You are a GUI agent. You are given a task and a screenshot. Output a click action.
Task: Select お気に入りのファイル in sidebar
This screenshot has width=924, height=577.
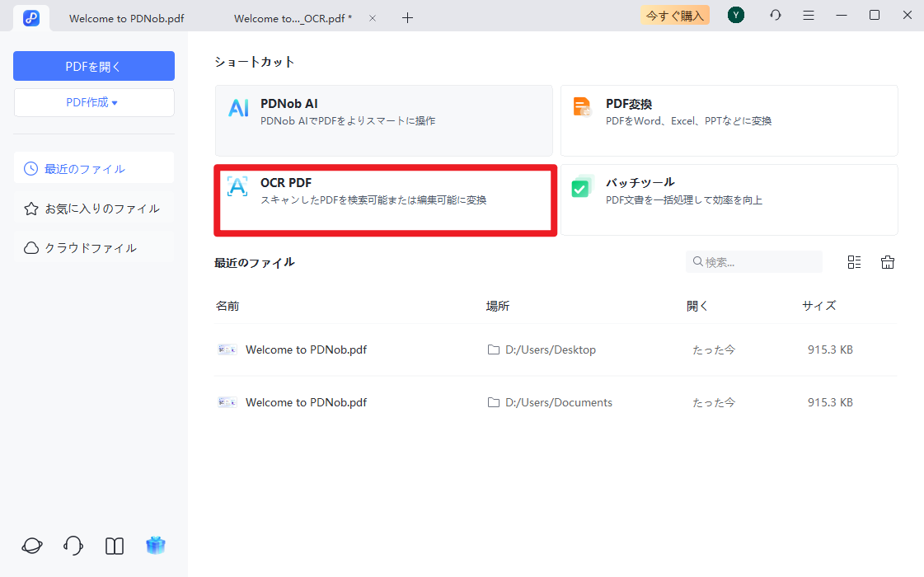(x=93, y=209)
